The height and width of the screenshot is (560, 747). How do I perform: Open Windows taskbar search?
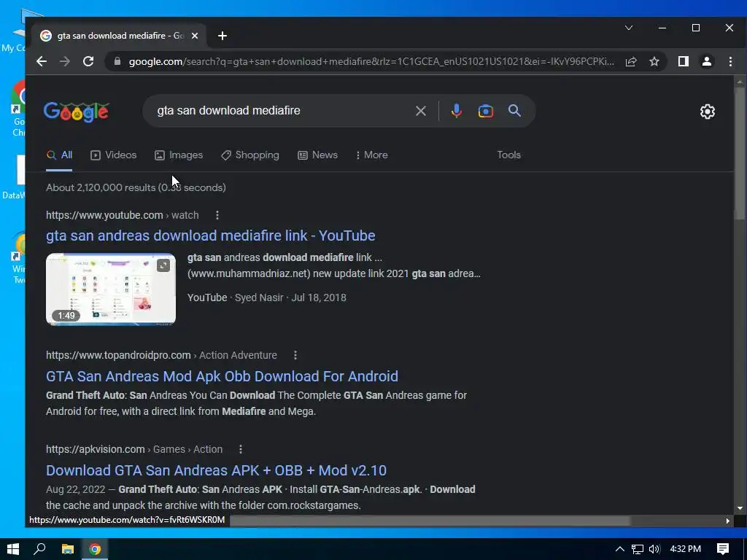point(40,549)
